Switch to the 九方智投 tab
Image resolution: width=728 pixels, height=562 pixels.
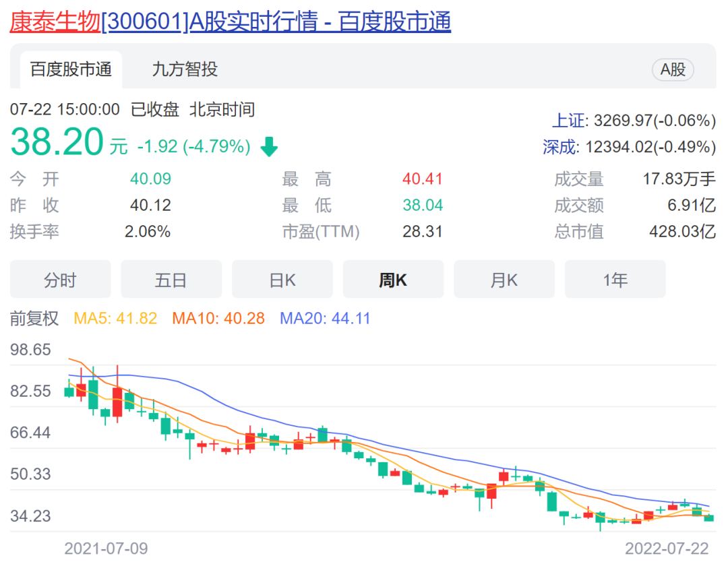pyautogui.click(x=185, y=69)
